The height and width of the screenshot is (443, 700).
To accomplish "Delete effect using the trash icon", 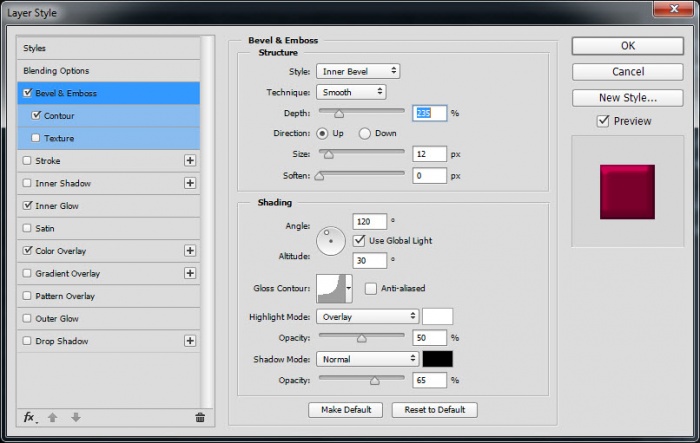I will coord(200,417).
